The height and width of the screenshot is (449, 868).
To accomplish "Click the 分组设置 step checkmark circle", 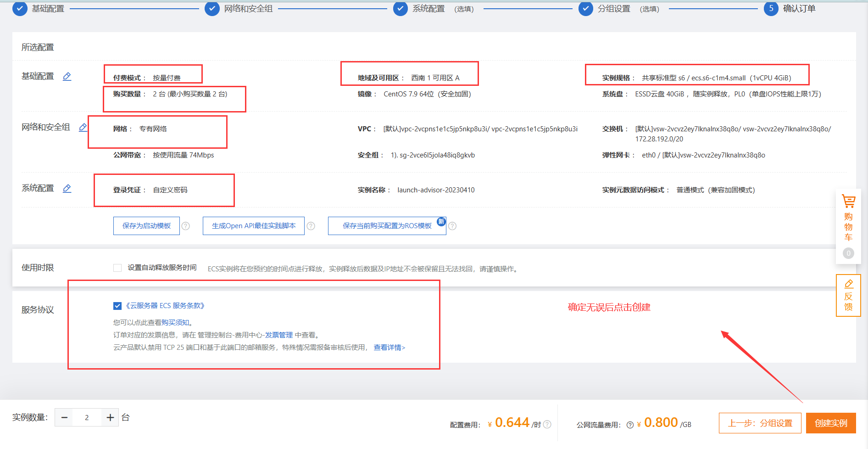I will 586,8.
